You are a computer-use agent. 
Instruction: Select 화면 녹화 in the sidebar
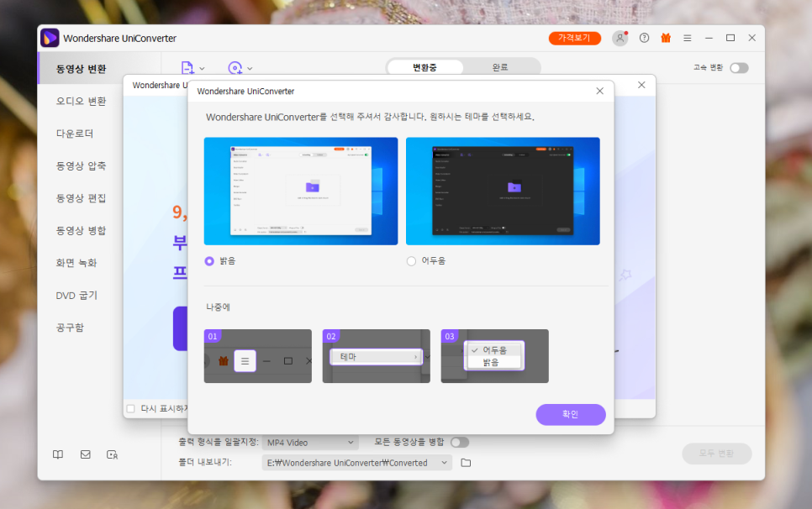pos(76,263)
